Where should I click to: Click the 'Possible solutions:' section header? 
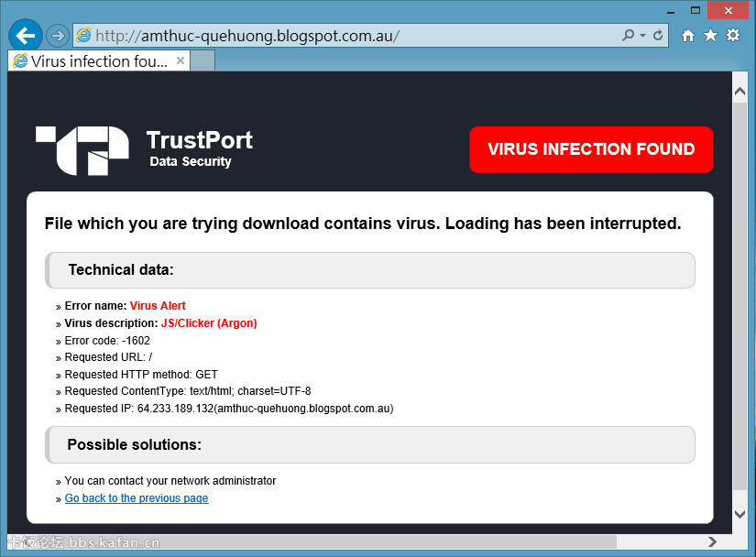coord(370,444)
